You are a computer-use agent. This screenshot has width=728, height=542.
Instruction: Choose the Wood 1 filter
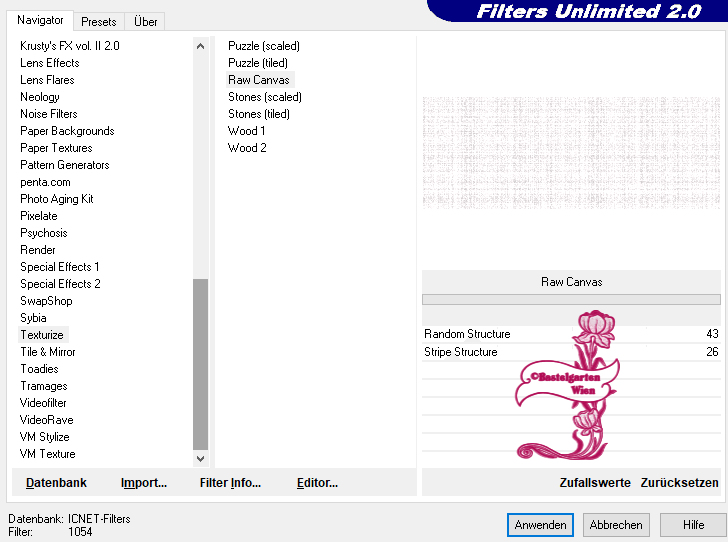click(x=246, y=131)
